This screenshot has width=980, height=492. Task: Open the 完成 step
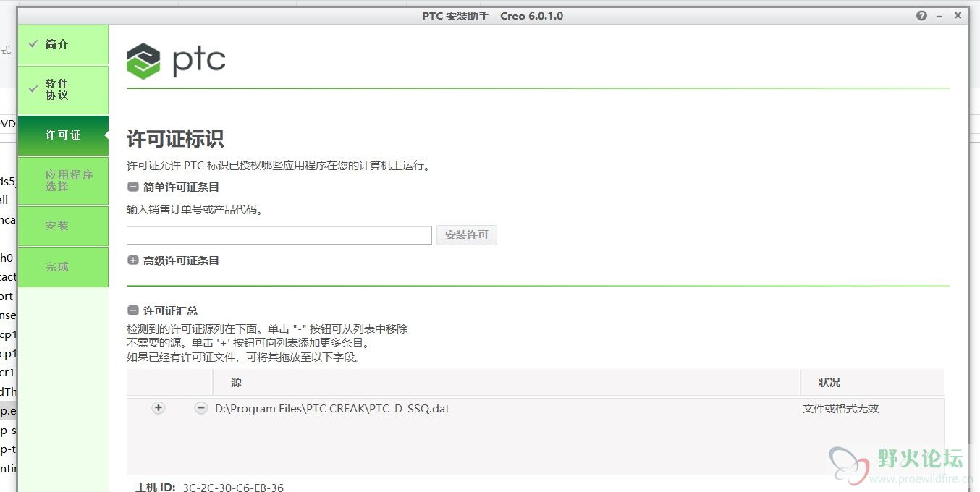pos(63,267)
